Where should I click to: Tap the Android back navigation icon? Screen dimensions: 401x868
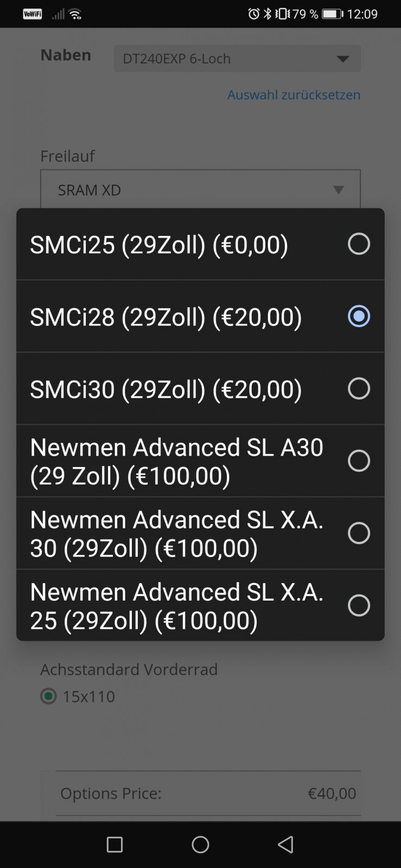pyautogui.click(x=285, y=844)
